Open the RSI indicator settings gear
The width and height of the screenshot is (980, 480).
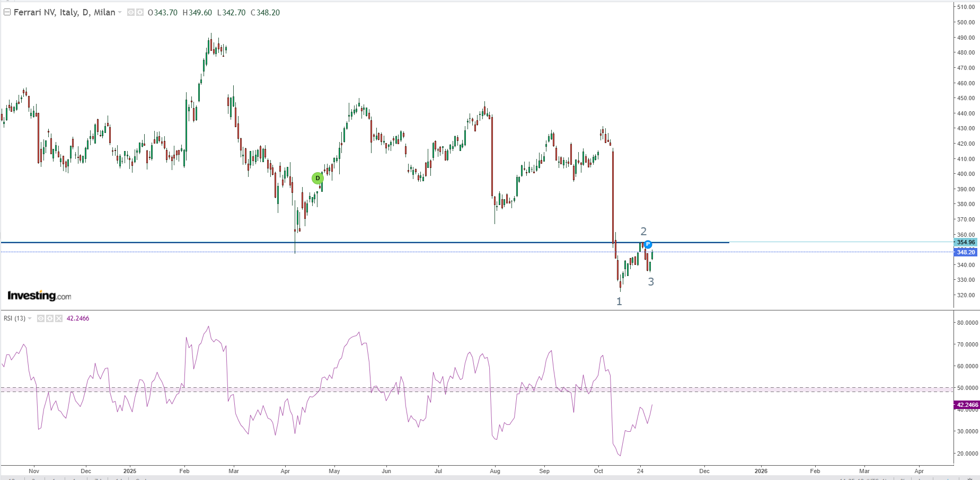(50, 318)
